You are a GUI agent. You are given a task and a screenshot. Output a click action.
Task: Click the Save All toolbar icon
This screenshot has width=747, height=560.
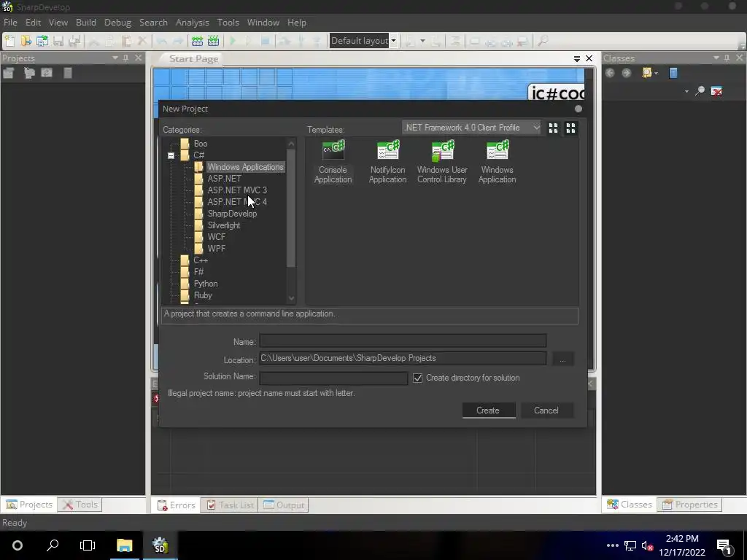74,41
